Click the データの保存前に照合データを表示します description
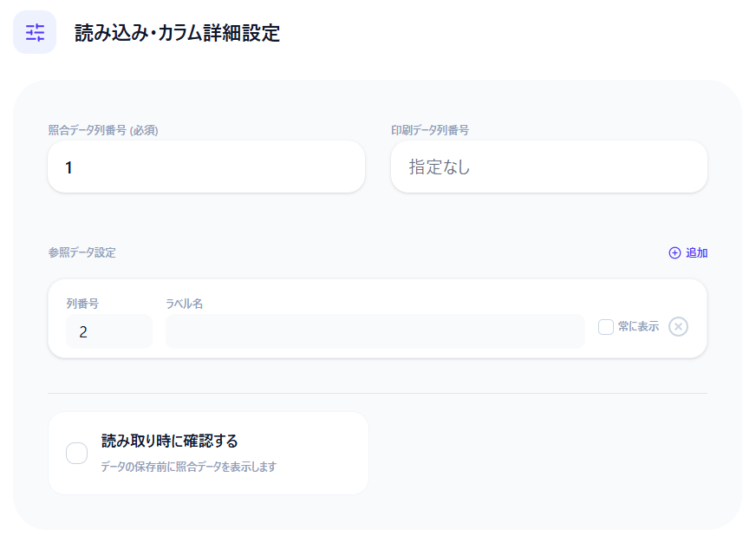Screen dimensions: 756x543 tap(188, 467)
